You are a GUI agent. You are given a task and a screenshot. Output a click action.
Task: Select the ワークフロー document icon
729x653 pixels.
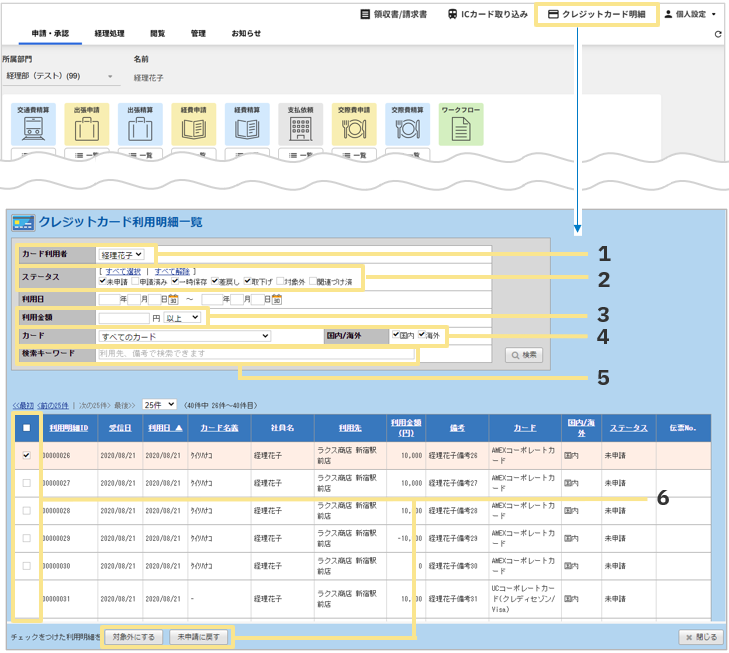460,128
